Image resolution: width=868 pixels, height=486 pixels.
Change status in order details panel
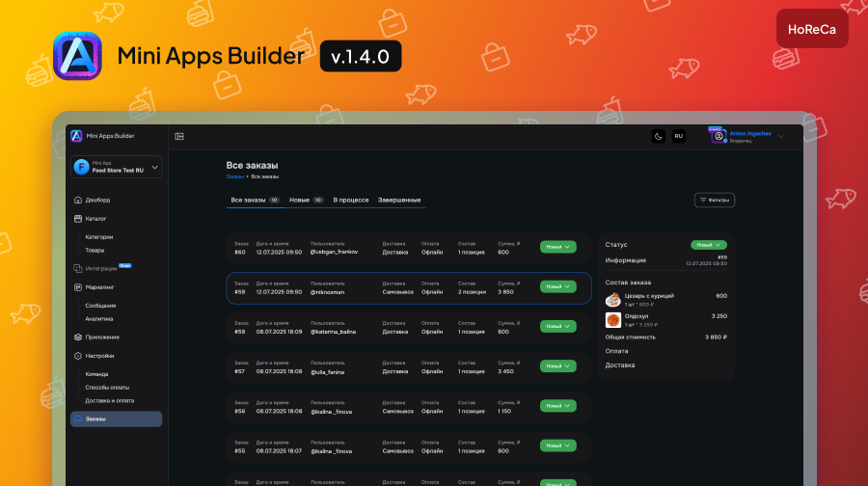pyautogui.click(x=709, y=245)
